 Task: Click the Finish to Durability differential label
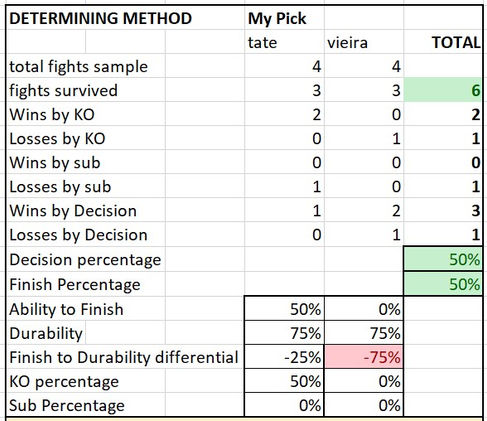click(125, 357)
